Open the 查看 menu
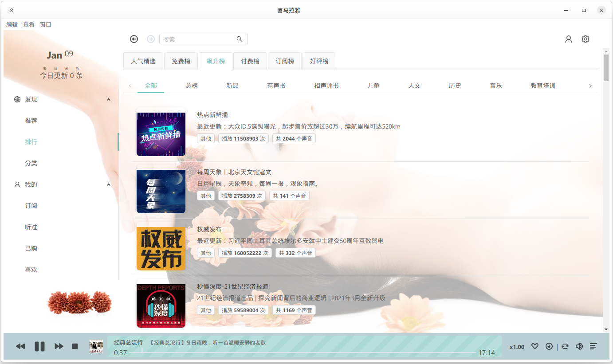The width and height of the screenshot is (613, 364). (x=28, y=24)
